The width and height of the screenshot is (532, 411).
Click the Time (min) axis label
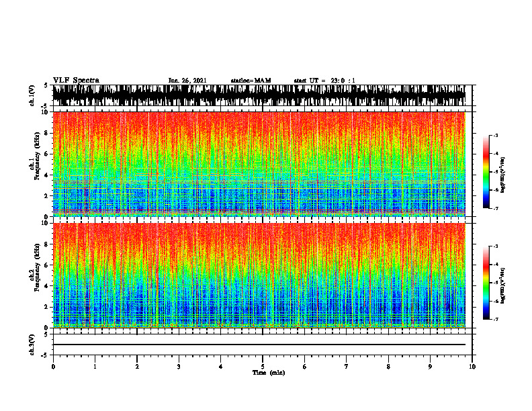pos(269,373)
